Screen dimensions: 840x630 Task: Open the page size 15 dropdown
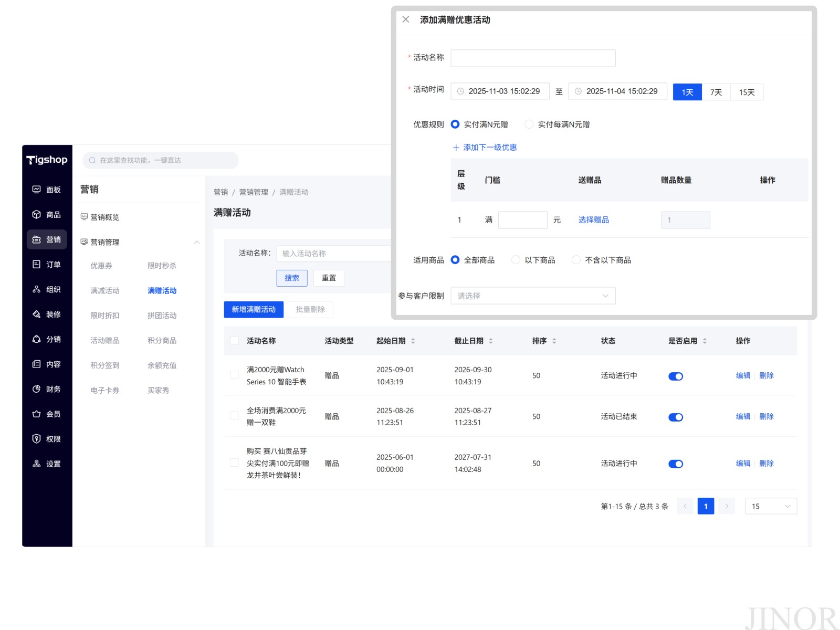point(771,506)
